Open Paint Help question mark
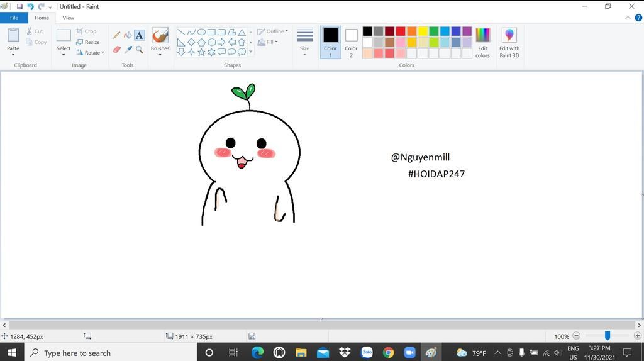 (x=638, y=18)
